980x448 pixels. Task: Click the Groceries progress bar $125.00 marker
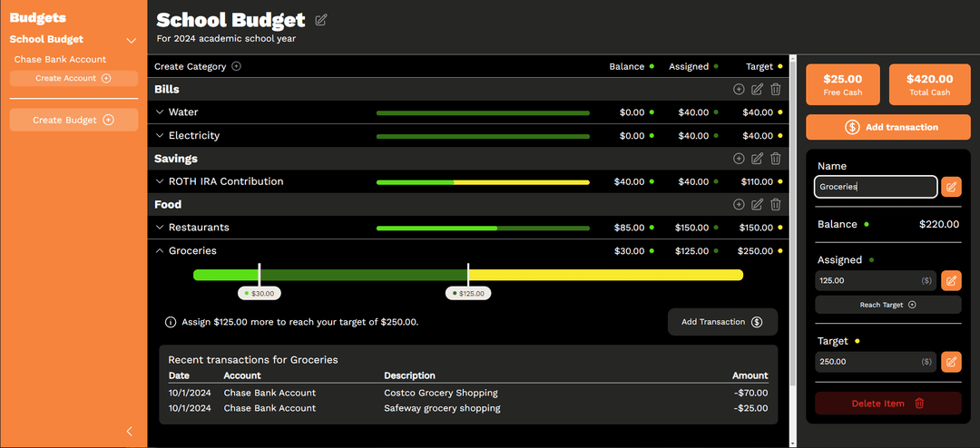[x=468, y=293]
